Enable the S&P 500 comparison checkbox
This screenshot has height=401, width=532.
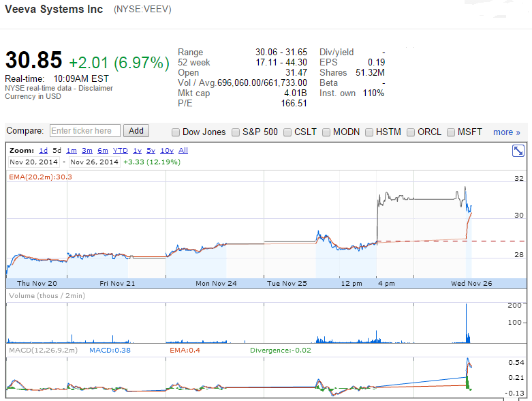click(x=236, y=132)
